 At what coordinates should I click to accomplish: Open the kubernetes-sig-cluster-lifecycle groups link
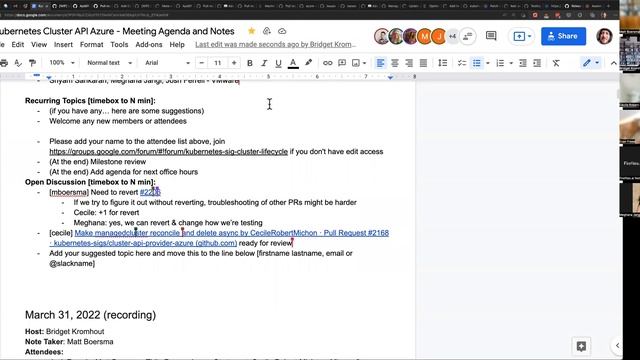point(169,151)
